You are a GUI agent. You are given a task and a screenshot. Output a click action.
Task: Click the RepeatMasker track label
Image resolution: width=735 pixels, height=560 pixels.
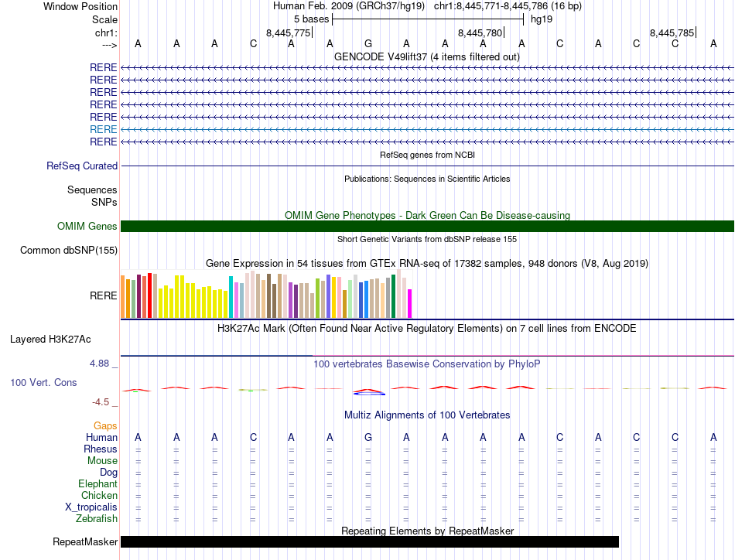[85, 541]
